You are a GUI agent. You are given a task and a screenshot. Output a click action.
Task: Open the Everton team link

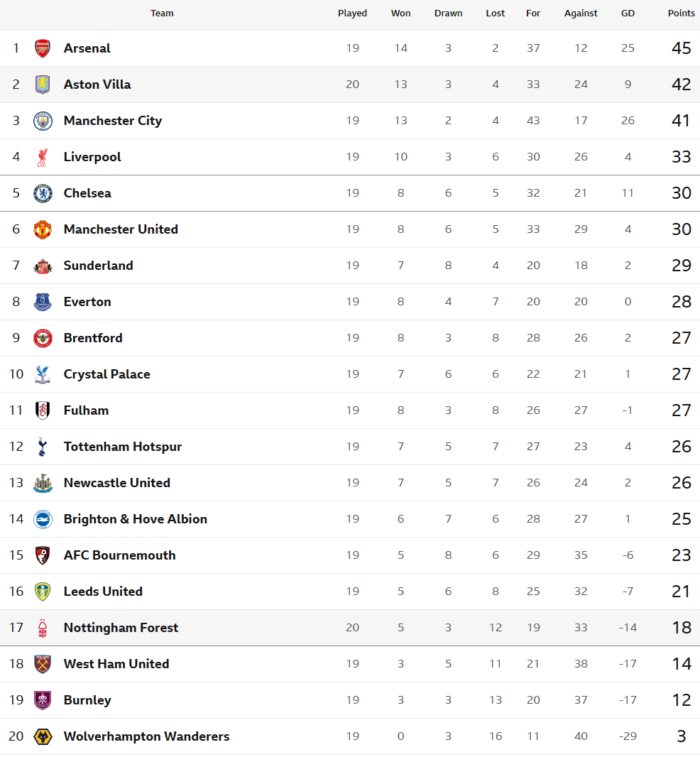87,302
